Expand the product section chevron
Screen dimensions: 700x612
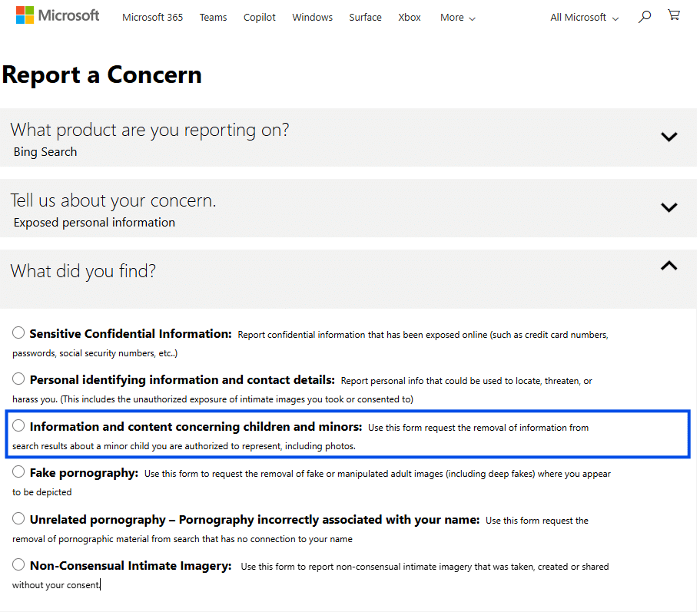668,137
